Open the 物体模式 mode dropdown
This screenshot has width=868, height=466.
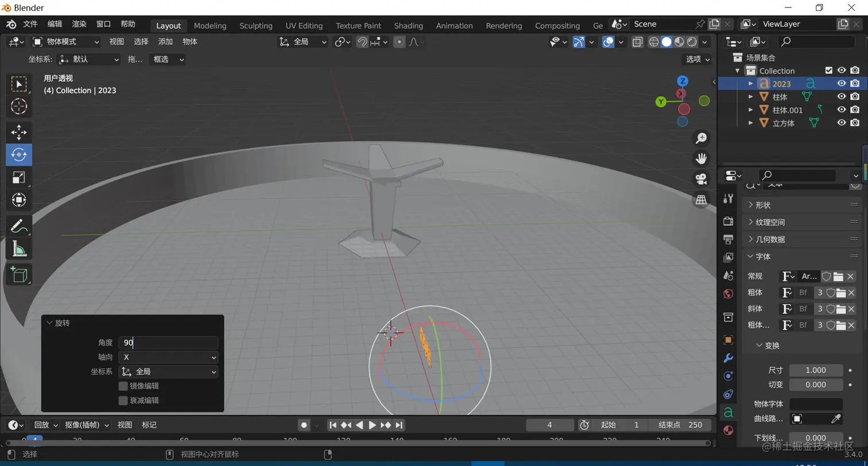(65, 42)
